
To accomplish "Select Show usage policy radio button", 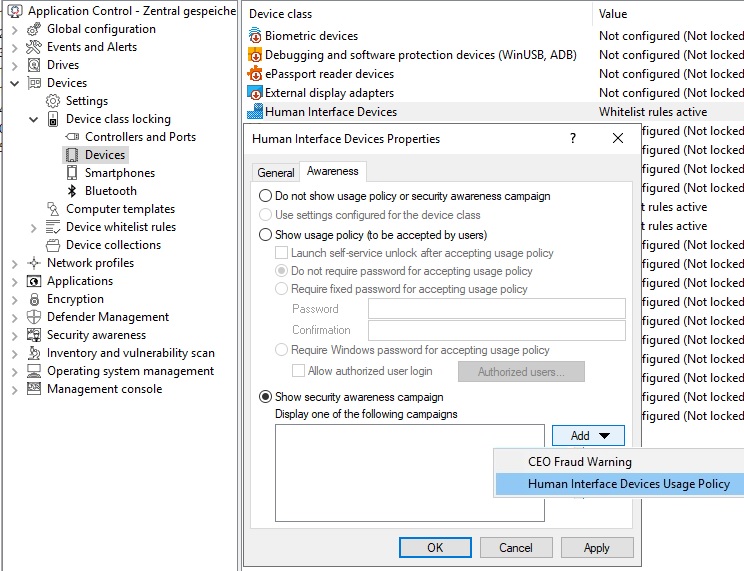I will point(266,235).
